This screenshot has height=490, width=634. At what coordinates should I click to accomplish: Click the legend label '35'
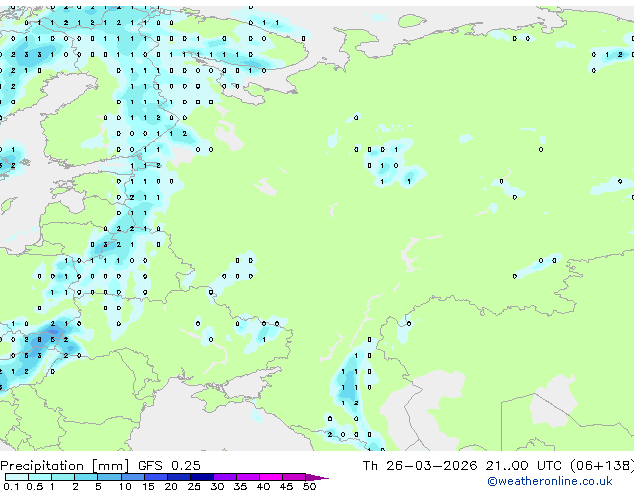tap(240, 486)
